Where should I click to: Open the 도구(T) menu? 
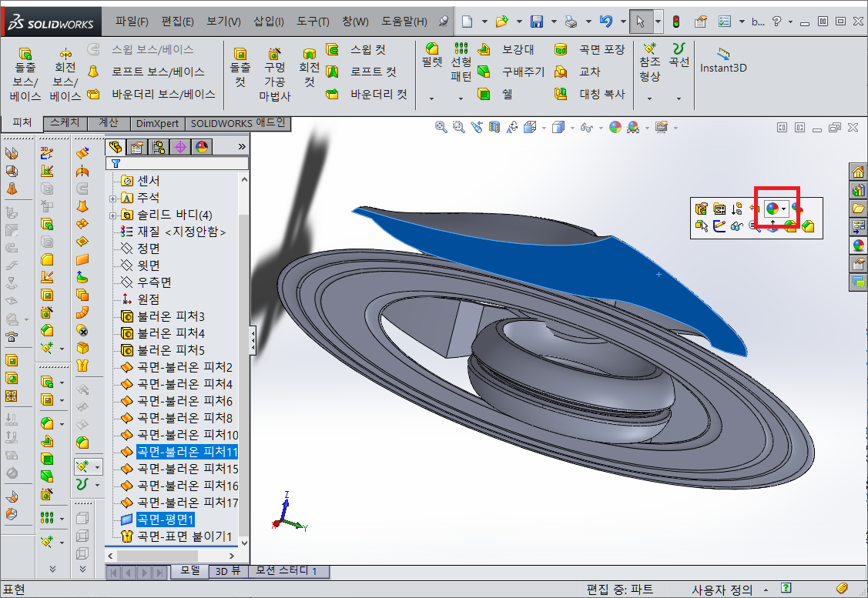click(313, 22)
